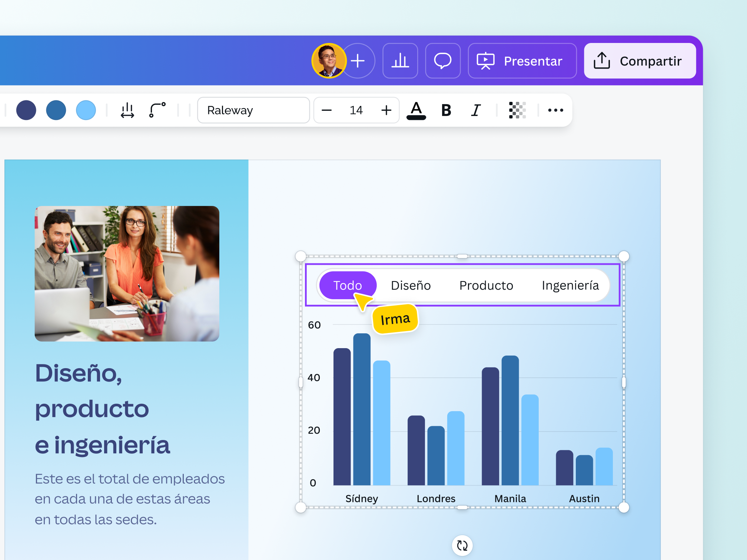This screenshot has width=747, height=560.
Task: Click the Presentar button
Action: [522, 61]
